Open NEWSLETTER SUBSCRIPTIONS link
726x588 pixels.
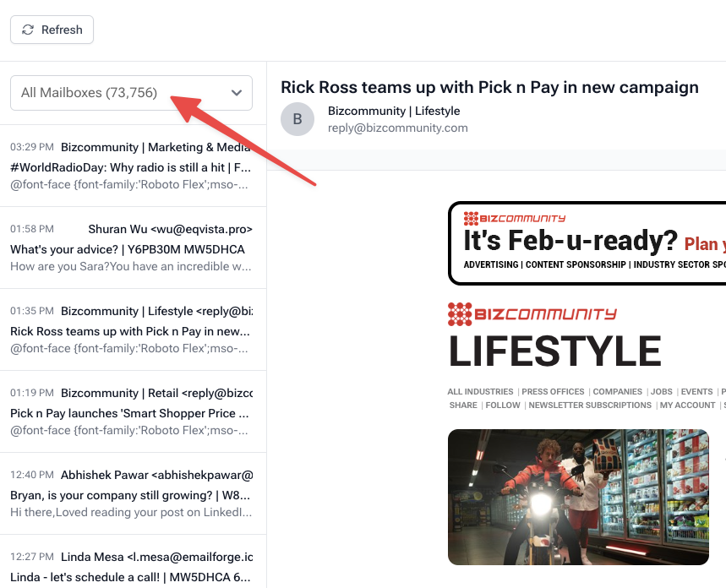590,406
